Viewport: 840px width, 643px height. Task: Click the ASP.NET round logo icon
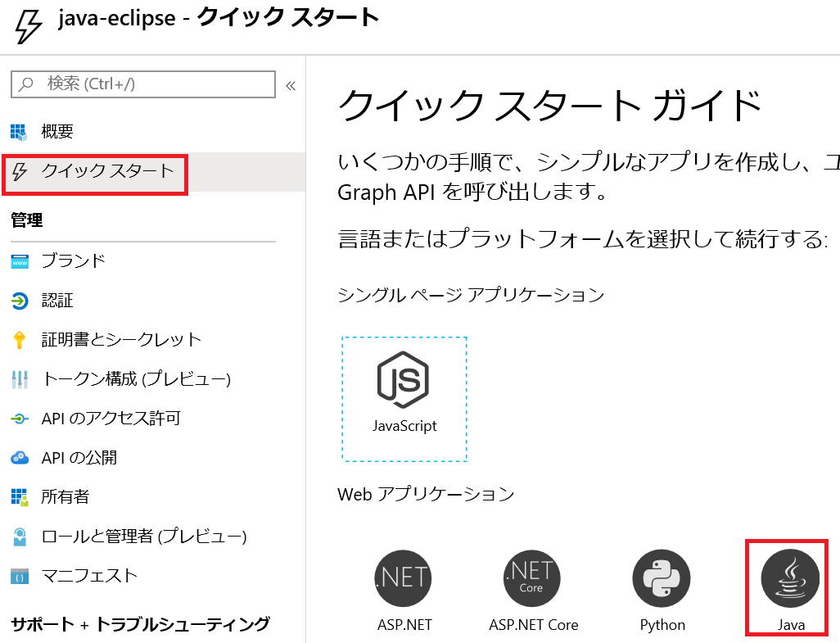click(x=403, y=578)
